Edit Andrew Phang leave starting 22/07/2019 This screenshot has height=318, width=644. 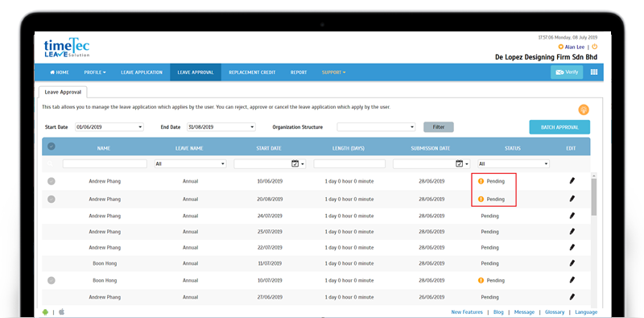[x=572, y=247]
